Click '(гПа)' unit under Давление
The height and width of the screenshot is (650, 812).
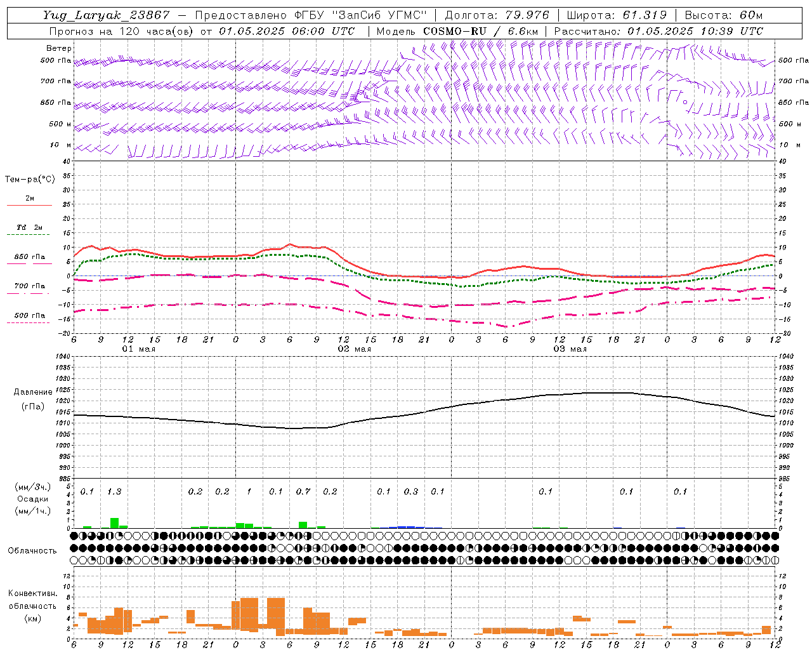pos(33,407)
